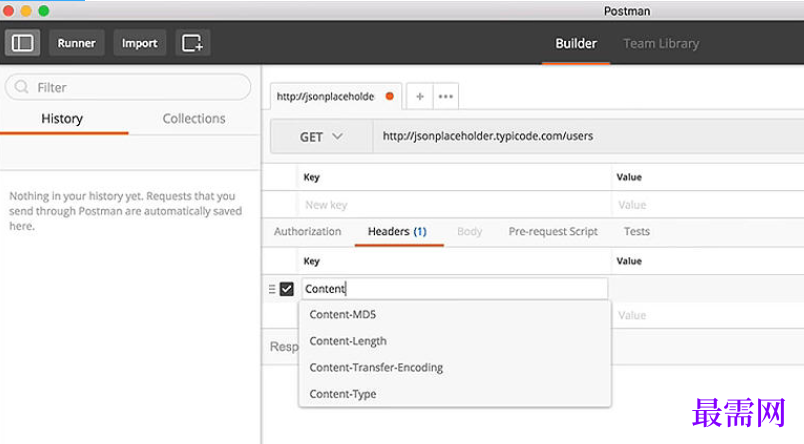This screenshot has height=444, width=804.
Task: Click the parameter Value field
Action: click(708, 205)
